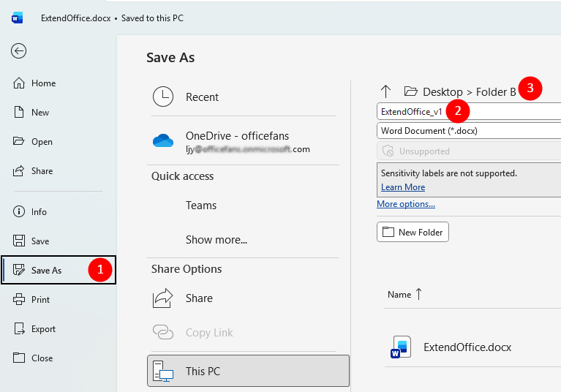
Task: Click the ExtendOffice.docx Word file icon
Action: (x=401, y=347)
